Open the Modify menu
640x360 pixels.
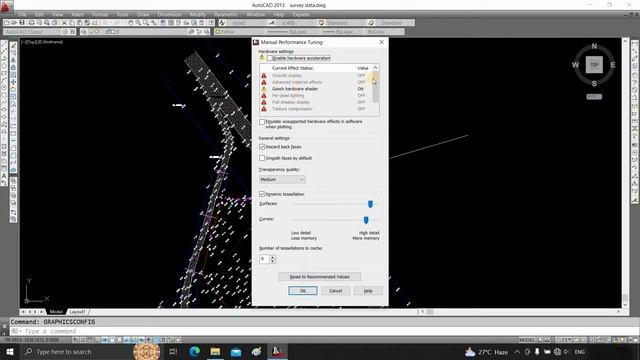pos(198,14)
